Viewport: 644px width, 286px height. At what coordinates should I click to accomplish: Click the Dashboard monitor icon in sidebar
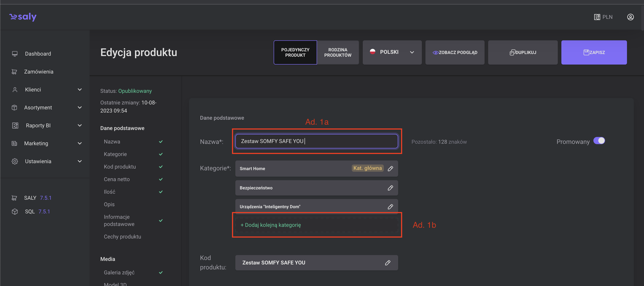click(15, 54)
